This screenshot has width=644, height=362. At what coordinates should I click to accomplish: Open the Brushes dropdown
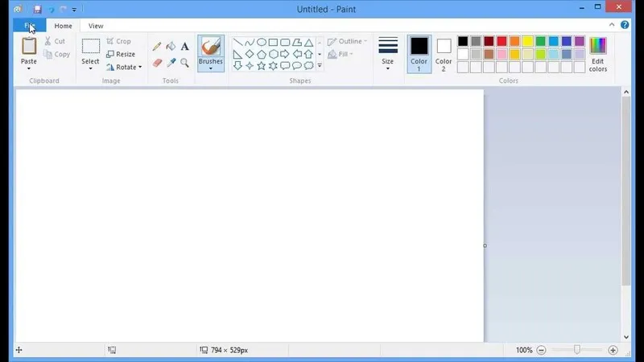[x=211, y=68]
